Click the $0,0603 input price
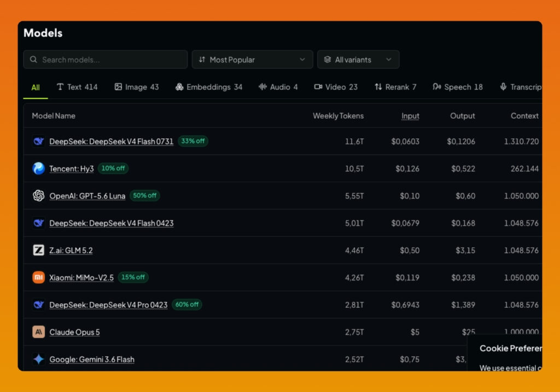The image size is (560, 392). click(405, 142)
